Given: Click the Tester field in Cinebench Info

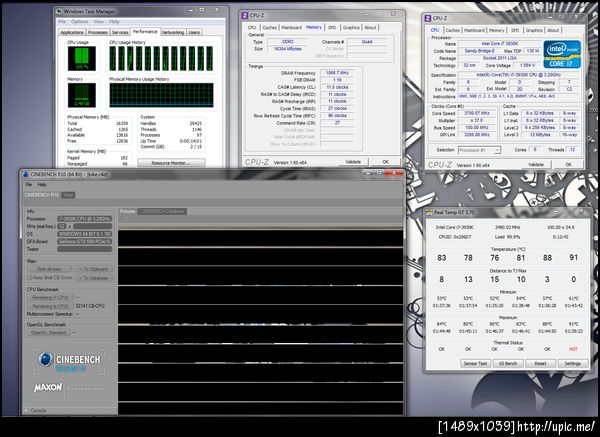Looking at the screenshot, I should pos(85,249).
